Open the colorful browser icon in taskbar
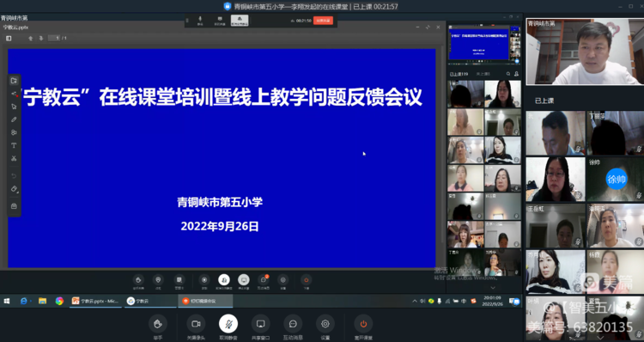Image resolution: width=644 pixels, height=342 pixels. coord(59,301)
